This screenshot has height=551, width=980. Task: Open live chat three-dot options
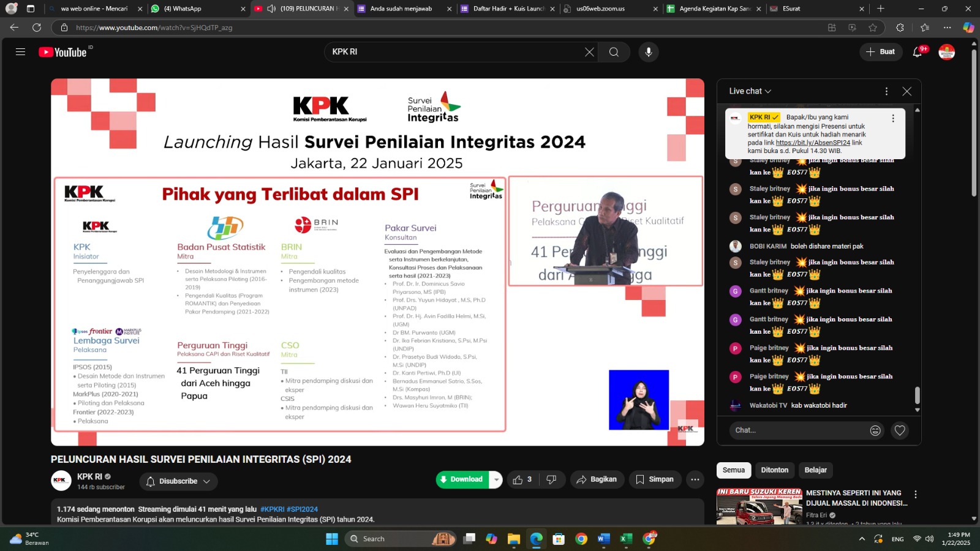click(x=886, y=91)
